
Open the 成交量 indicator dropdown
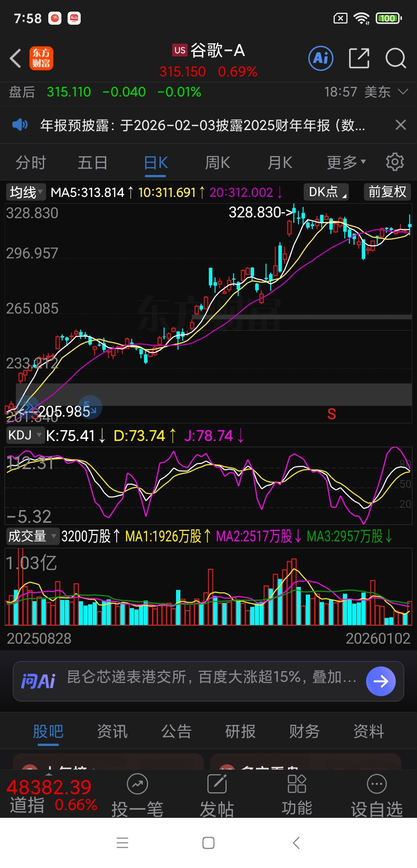(32, 536)
